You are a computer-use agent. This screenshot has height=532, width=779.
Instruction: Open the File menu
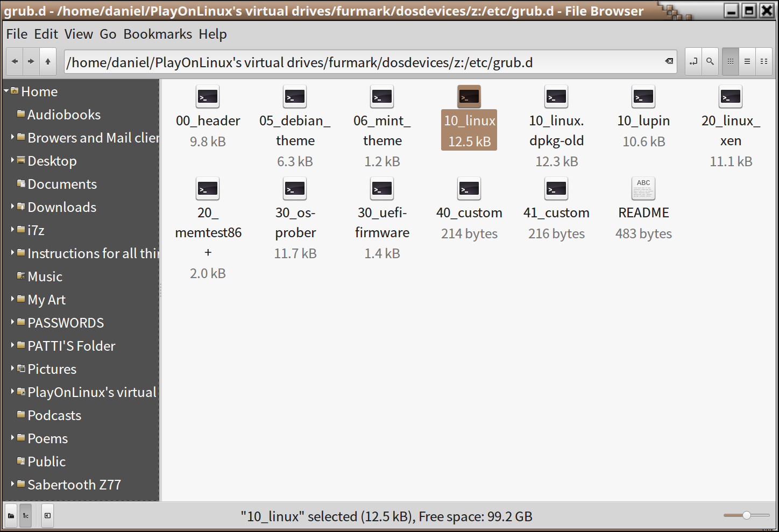coord(17,34)
